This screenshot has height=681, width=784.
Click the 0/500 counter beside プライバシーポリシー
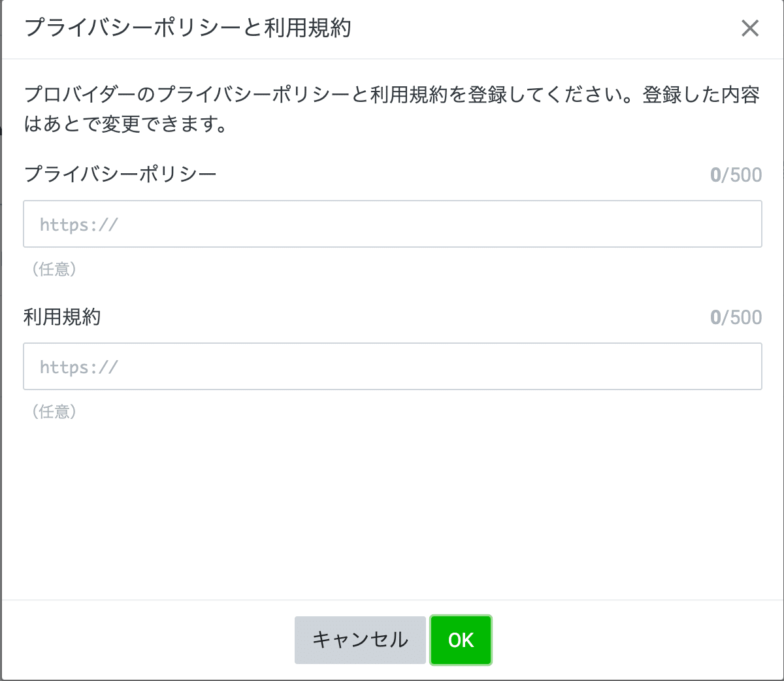tap(737, 174)
